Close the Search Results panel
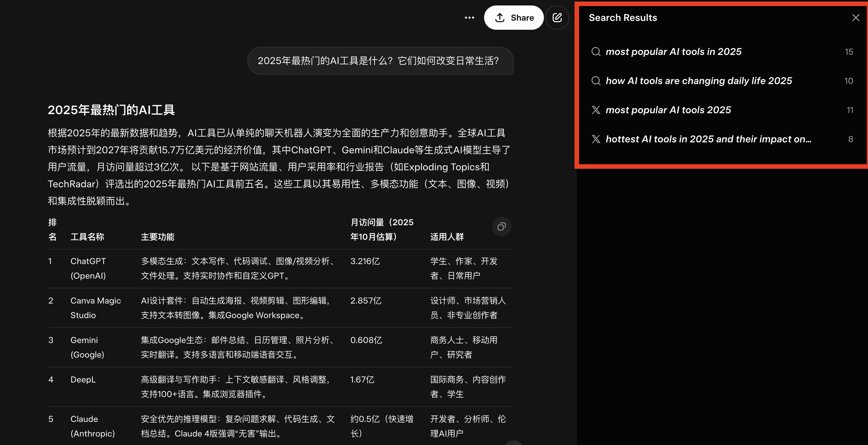The height and width of the screenshot is (445, 868). (856, 18)
